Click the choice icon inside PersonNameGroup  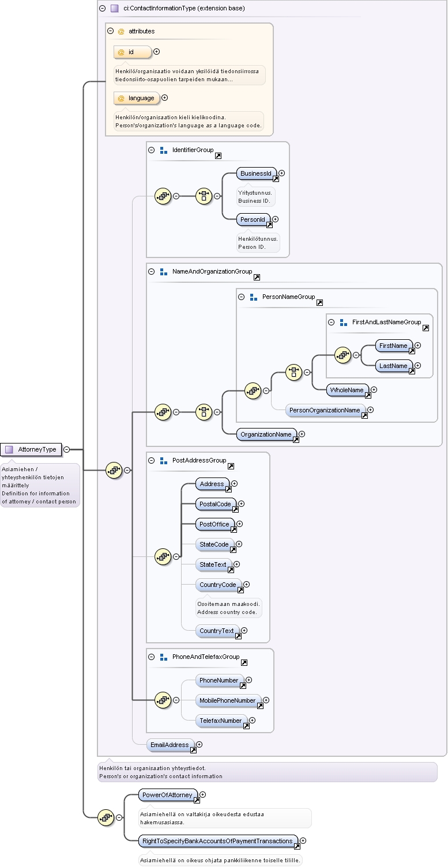[294, 372]
